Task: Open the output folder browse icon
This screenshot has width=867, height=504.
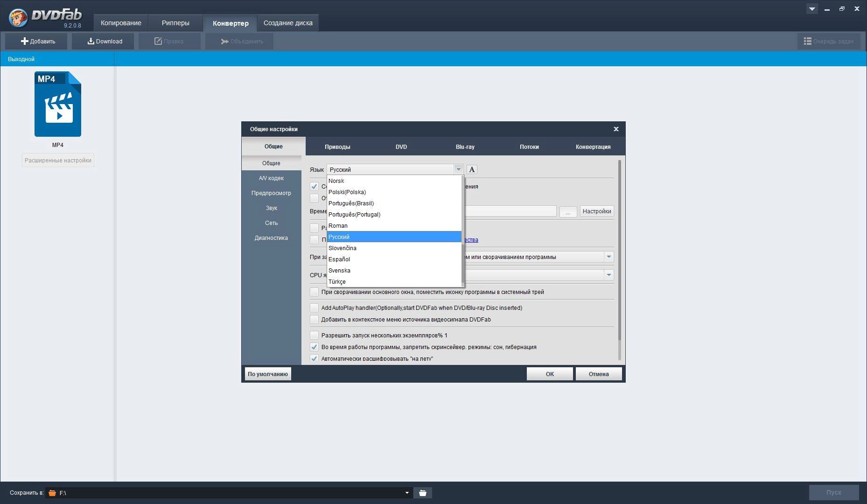Action: [423, 493]
